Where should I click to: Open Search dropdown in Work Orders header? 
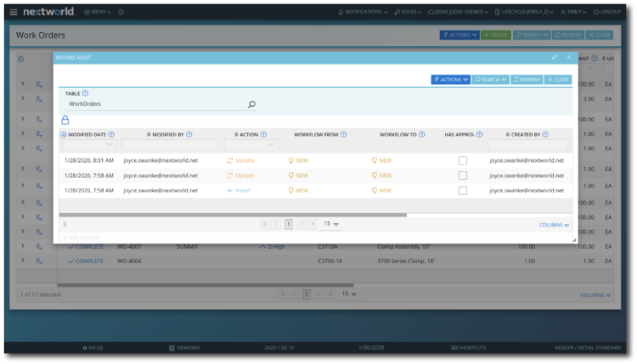click(532, 35)
